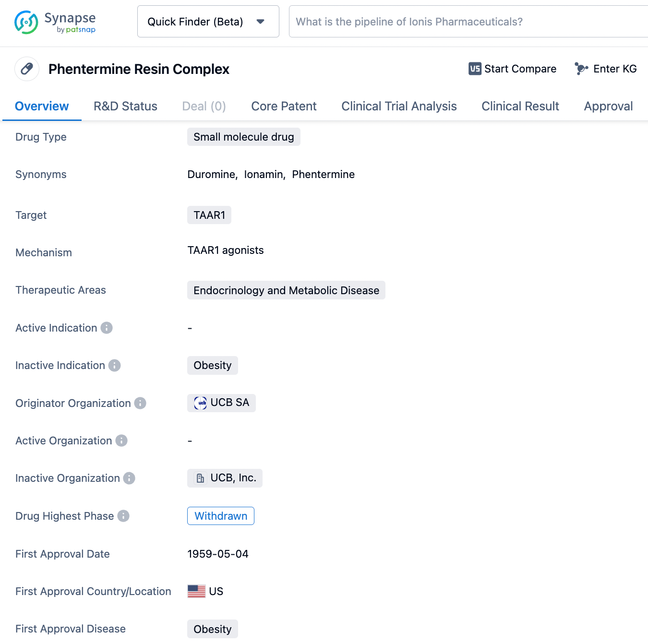This screenshot has height=644, width=648.
Task: Click info icon next to Active Indication
Action: [107, 328]
